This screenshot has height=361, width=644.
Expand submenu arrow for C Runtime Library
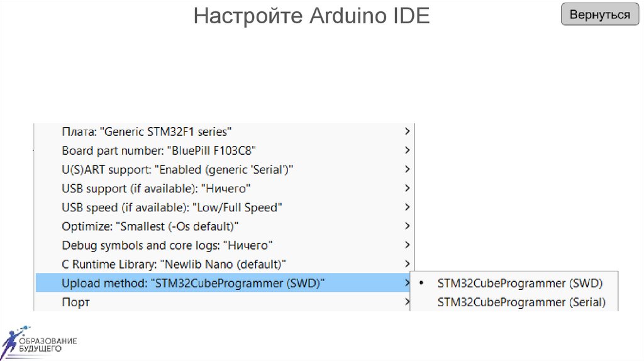pos(407,264)
